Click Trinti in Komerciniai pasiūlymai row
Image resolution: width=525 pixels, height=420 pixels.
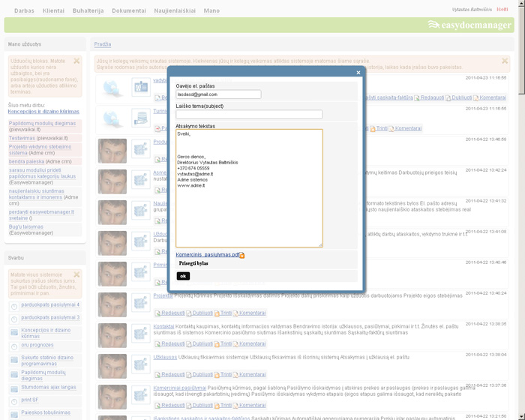226,406
